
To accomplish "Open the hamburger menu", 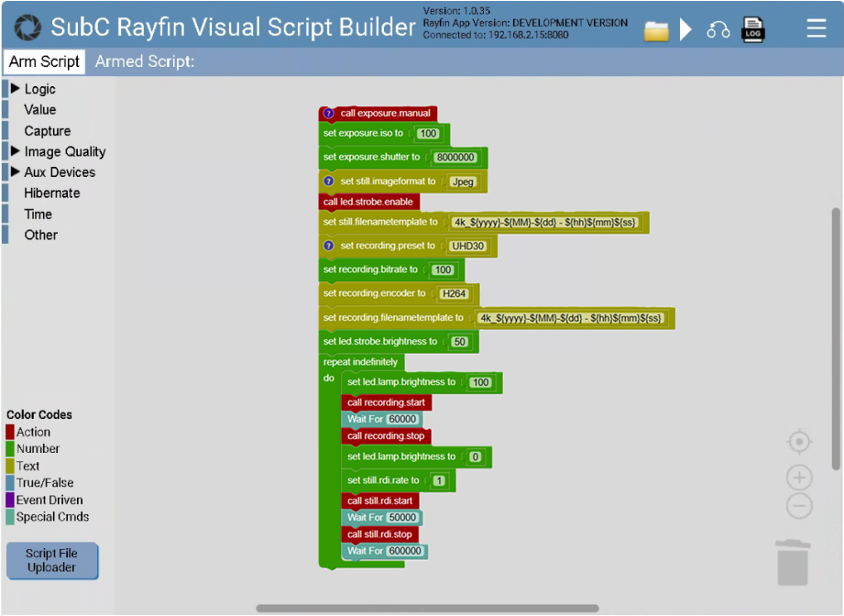I will pyautogui.click(x=816, y=29).
